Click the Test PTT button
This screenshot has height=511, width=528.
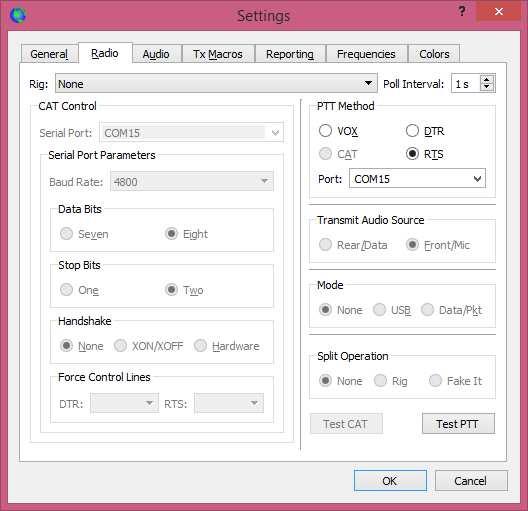click(458, 423)
